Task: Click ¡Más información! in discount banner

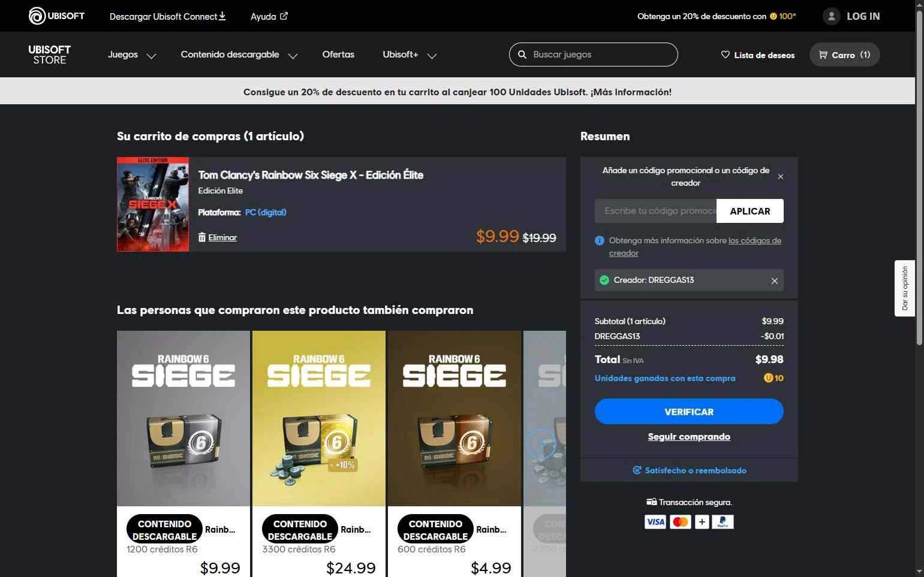Action: [x=631, y=92]
